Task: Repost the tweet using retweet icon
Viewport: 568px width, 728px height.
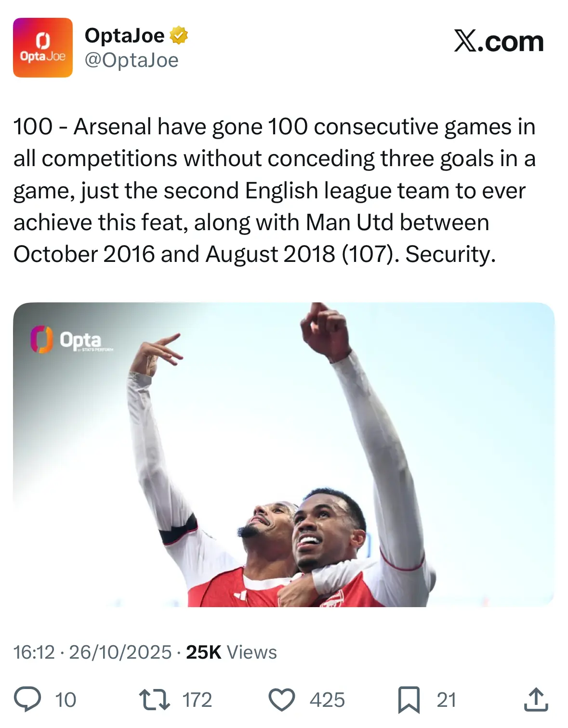Action: (154, 700)
